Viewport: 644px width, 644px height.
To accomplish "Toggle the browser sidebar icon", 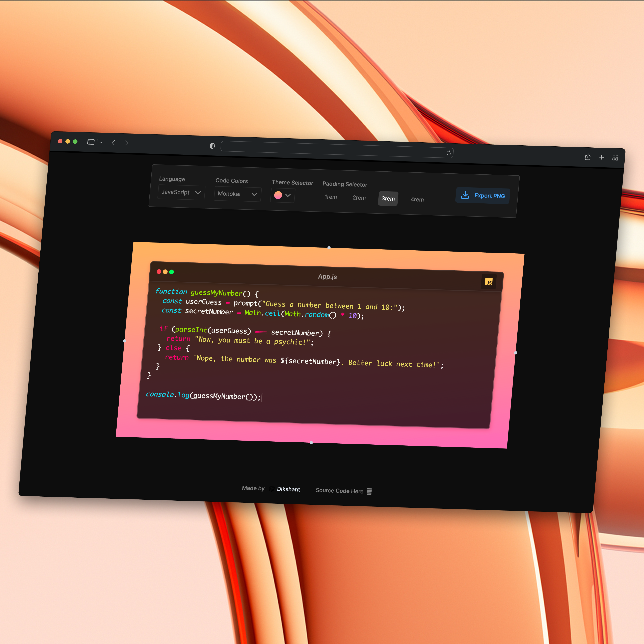I will (x=91, y=142).
